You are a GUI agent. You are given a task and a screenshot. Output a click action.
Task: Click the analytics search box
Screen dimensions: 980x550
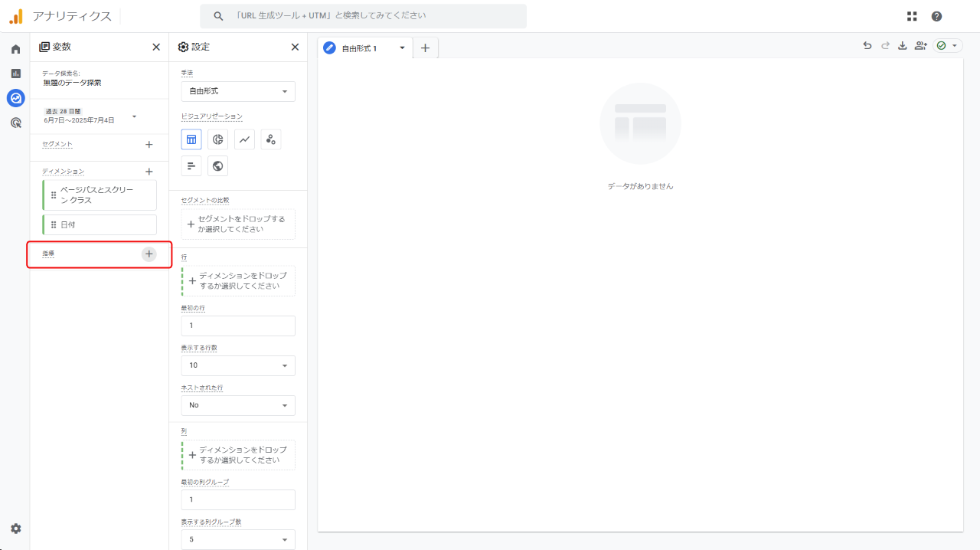(x=364, y=16)
